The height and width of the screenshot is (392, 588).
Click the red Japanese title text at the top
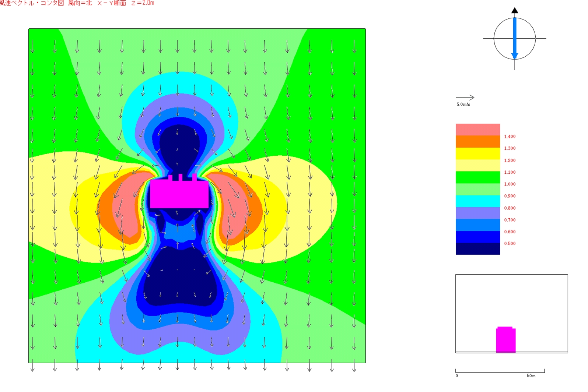pyautogui.click(x=77, y=3)
